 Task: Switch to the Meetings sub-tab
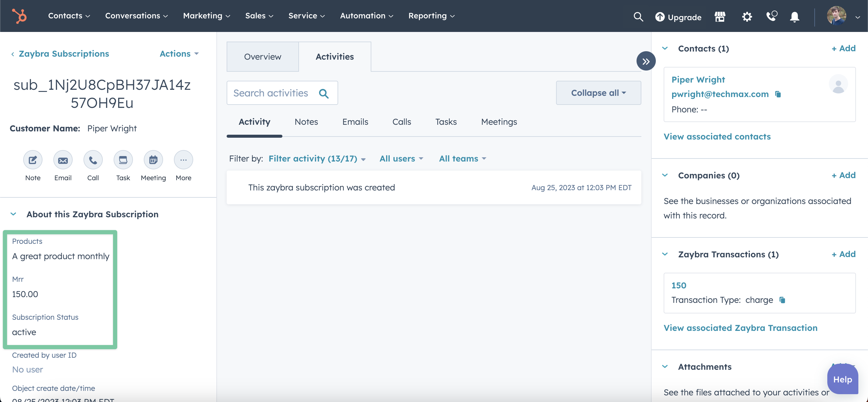[499, 122]
